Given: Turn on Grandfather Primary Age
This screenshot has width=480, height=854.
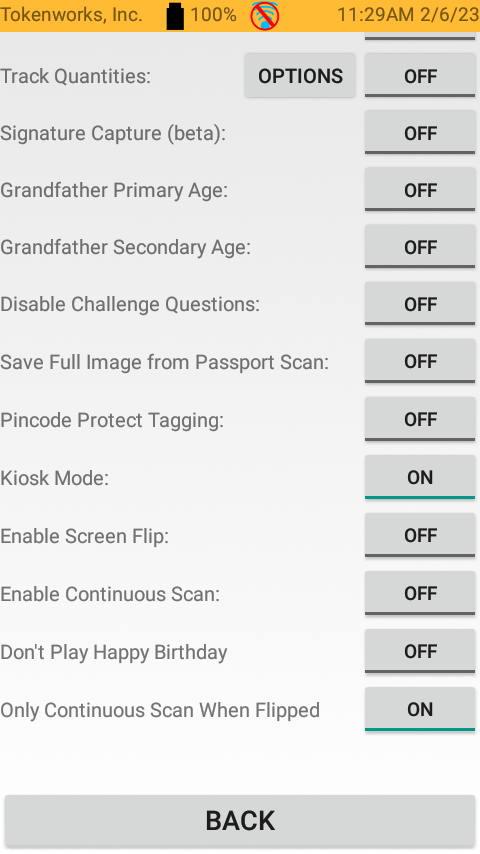Looking at the screenshot, I should (420, 190).
